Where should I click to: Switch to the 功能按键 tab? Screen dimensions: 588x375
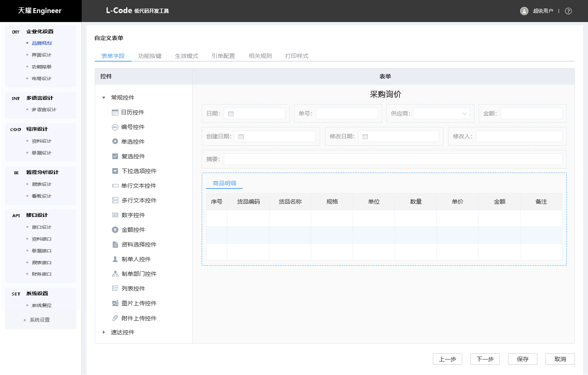149,56
